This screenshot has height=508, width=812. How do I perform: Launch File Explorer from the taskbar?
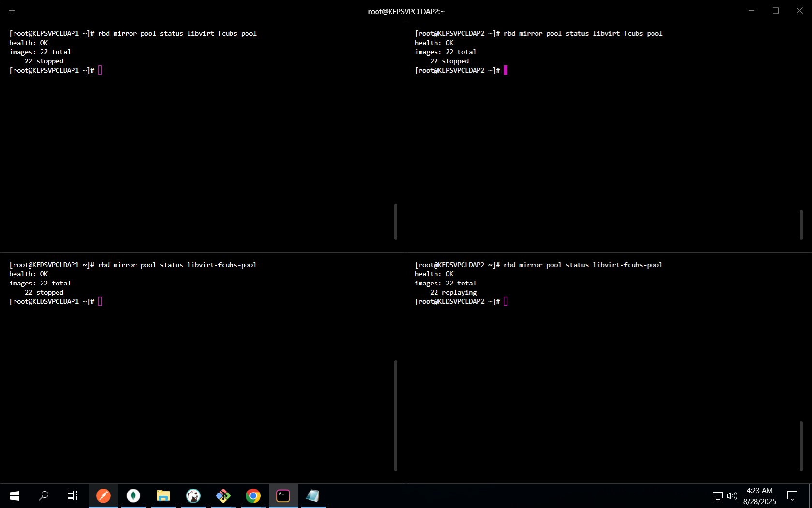[163, 496]
